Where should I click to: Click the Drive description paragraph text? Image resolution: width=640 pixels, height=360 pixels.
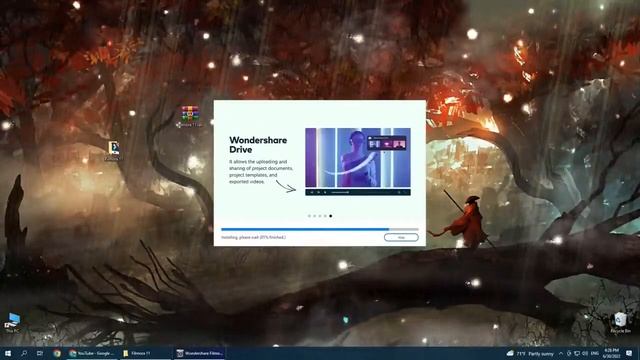(x=261, y=171)
